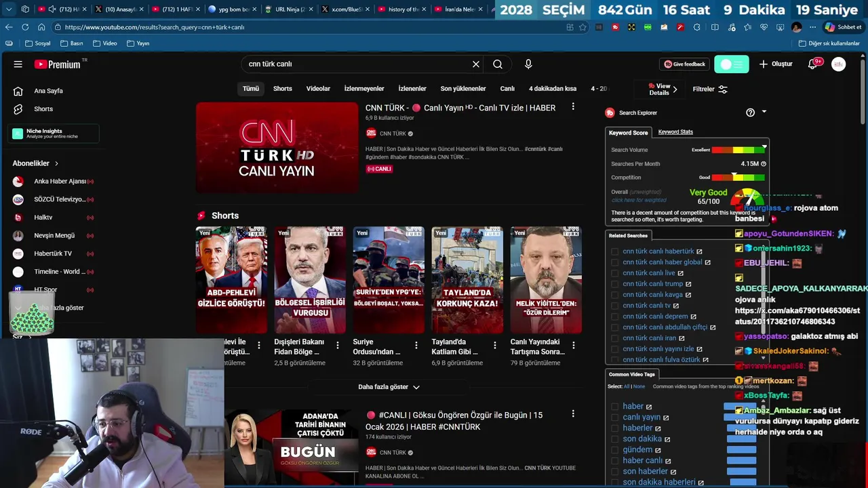Check the 'cnn türk canlı haber global' checkbox
The image size is (868, 488).
[x=615, y=262]
